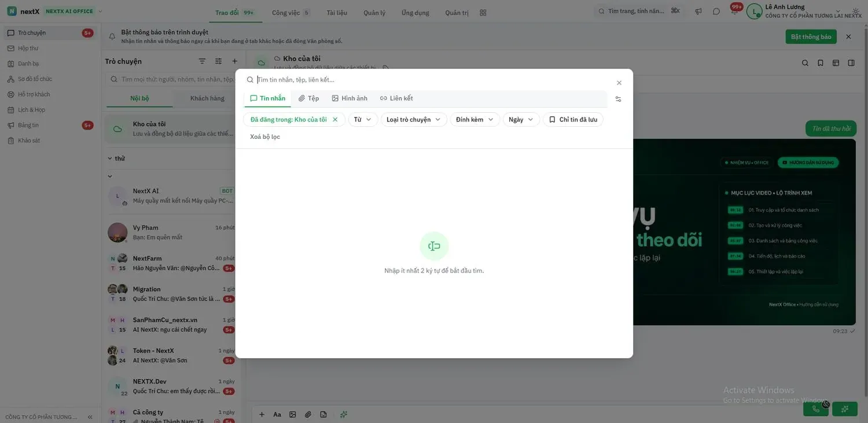Switch to the 'Liên kết' search tab
The image size is (868, 423).
tap(396, 98)
